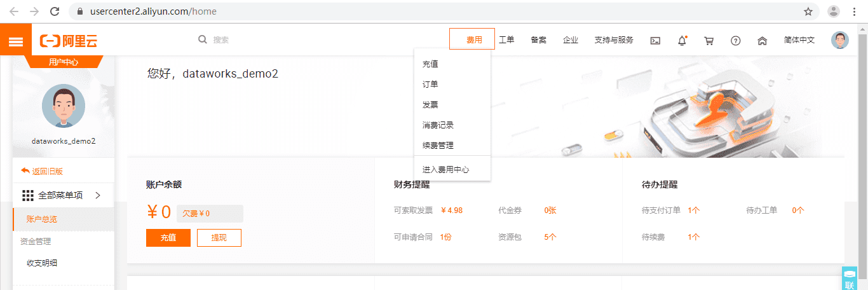868x290 pixels.
Task: Click the 提现 button
Action: [x=219, y=237]
